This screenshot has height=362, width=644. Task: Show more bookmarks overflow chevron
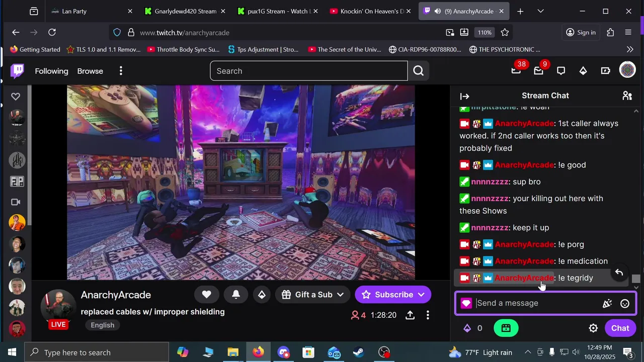(630, 49)
